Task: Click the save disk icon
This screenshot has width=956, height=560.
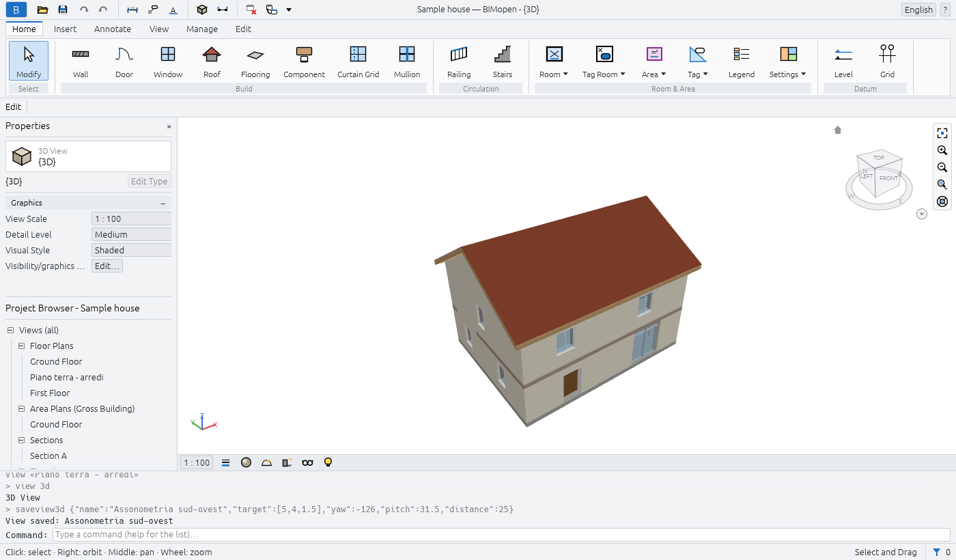Action: click(x=63, y=10)
